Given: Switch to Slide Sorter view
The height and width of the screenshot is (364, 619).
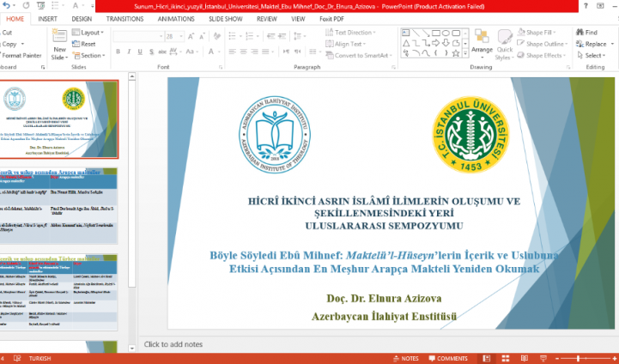Looking at the screenshot, I should 506,359.
